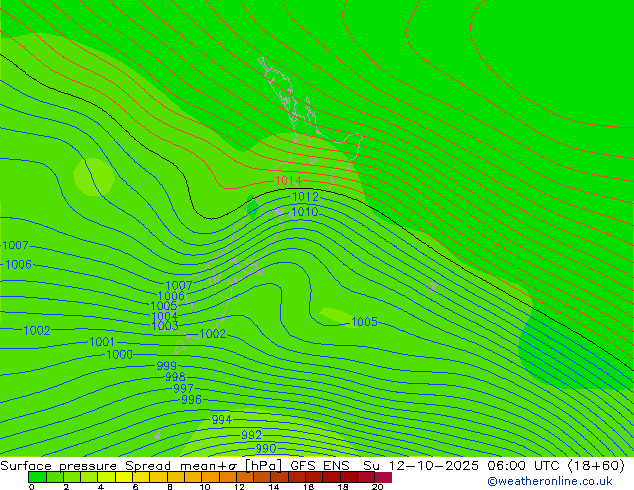Click the 1010 isobar label
This screenshot has width=634, height=490.
(304, 213)
